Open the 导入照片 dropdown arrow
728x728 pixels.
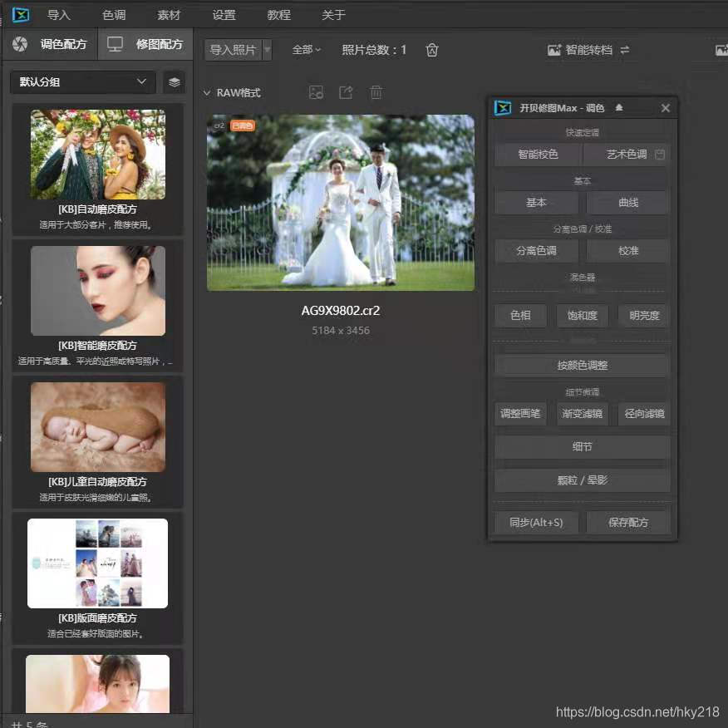click(x=268, y=50)
